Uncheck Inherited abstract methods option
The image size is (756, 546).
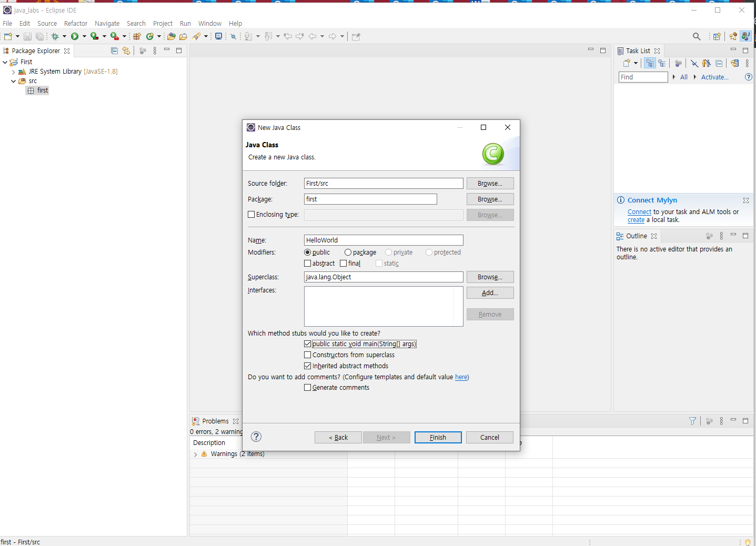coord(308,366)
